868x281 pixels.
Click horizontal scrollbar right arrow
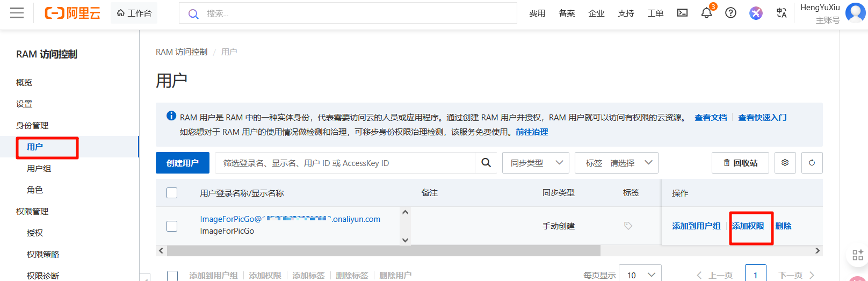pos(818,251)
